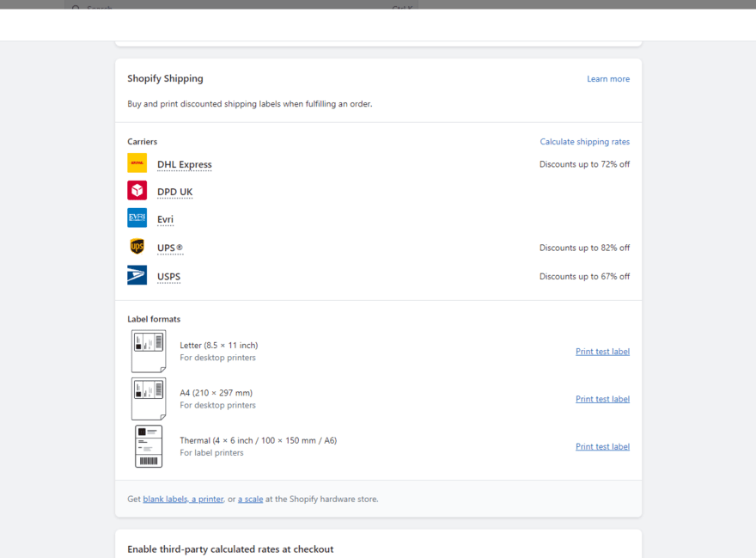This screenshot has height=558, width=756.
Task: Click 'For label printers' description
Action: point(211,453)
